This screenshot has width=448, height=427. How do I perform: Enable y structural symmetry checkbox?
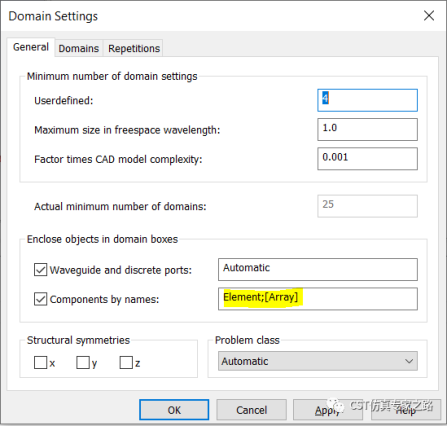pyautogui.click(x=83, y=362)
